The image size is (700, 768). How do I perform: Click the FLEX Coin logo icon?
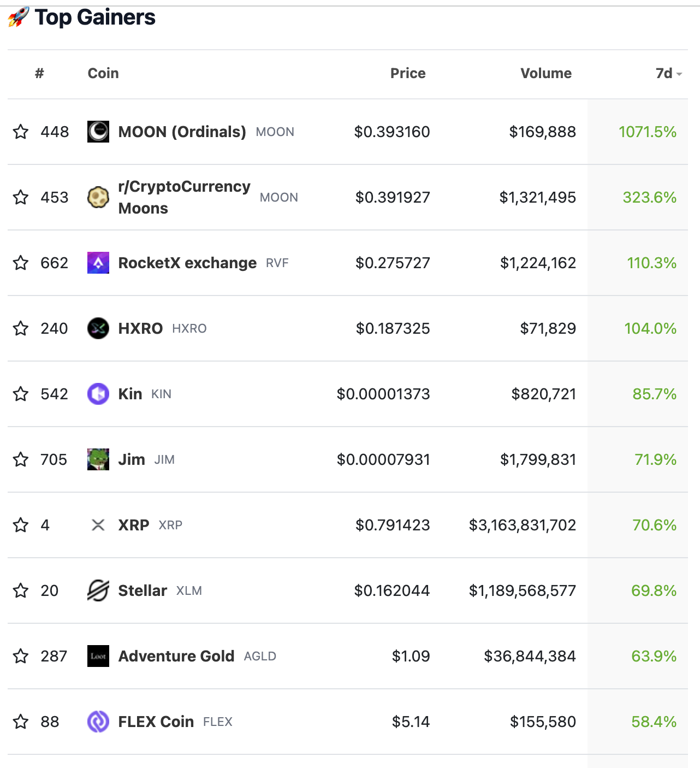(x=98, y=722)
